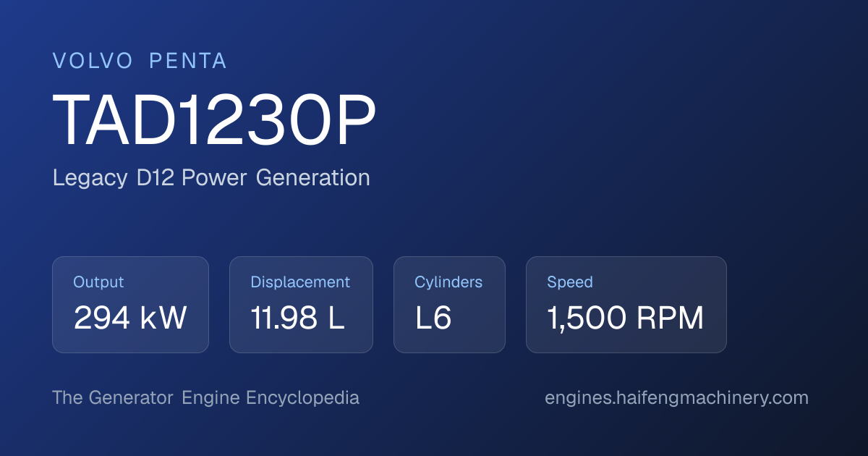Select the L6 cylinder value
Viewport: 868px width, 456px height.
(433, 318)
